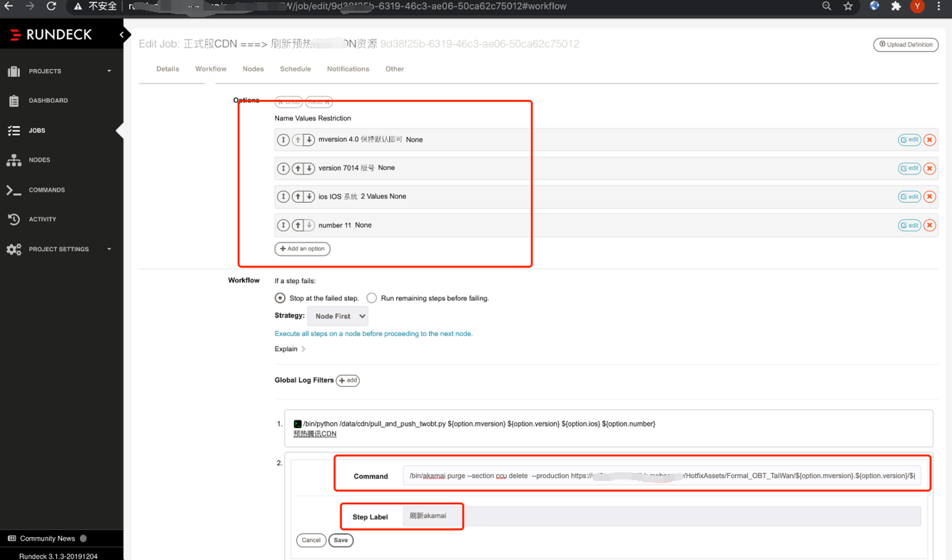Cancel editing the workflow step
The height and width of the screenshot is (560, 952).
pos(311,541)
